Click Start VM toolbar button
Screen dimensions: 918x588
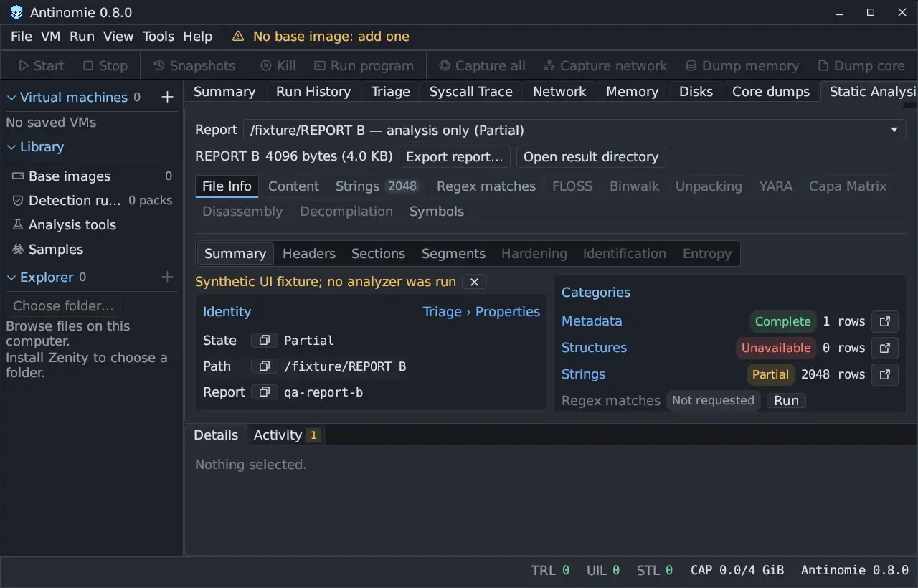(x=42, y=66)
